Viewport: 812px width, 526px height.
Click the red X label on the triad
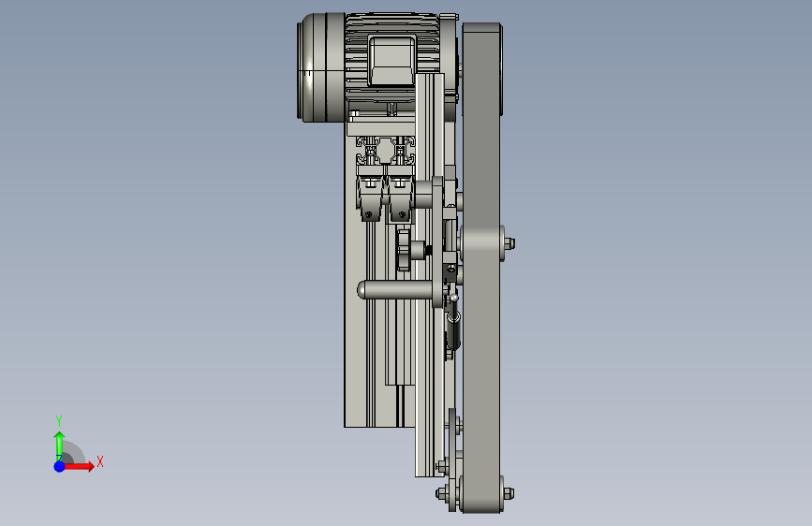100,461
